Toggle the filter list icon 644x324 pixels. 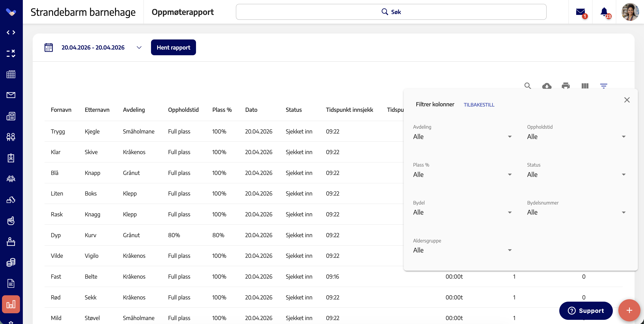603,86
